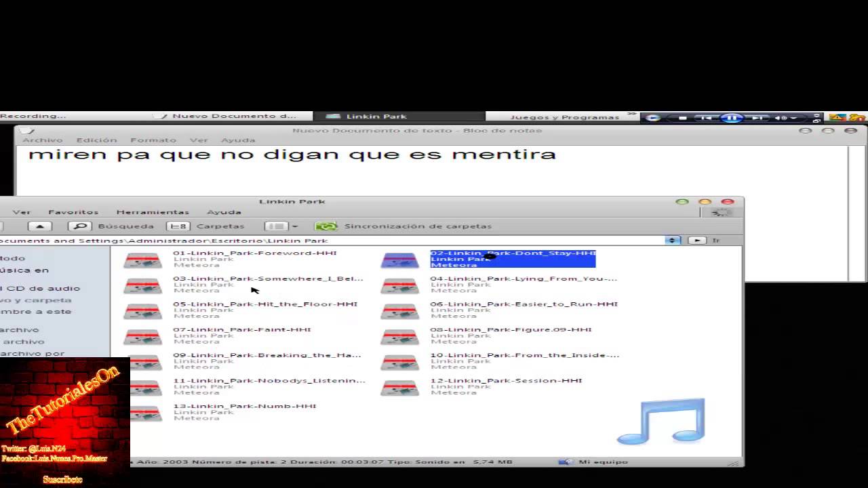The height and width of the screenshot is (488, 868).
Task: Open the Ver menu in Linkin Park window
Action: pyautogui.click(x=22, y=212)
